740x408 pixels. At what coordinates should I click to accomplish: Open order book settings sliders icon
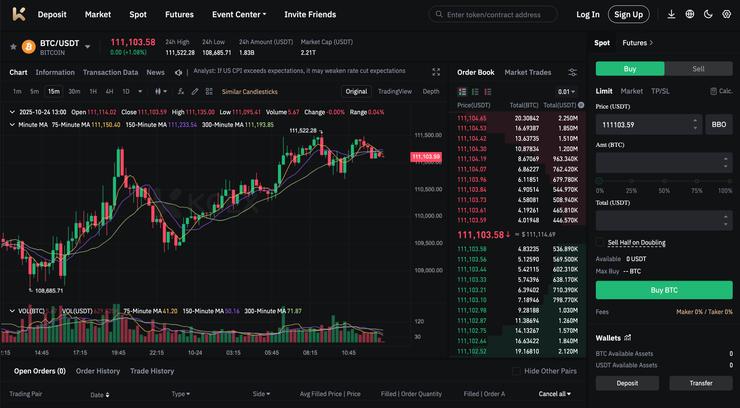[x=572, y=72]
